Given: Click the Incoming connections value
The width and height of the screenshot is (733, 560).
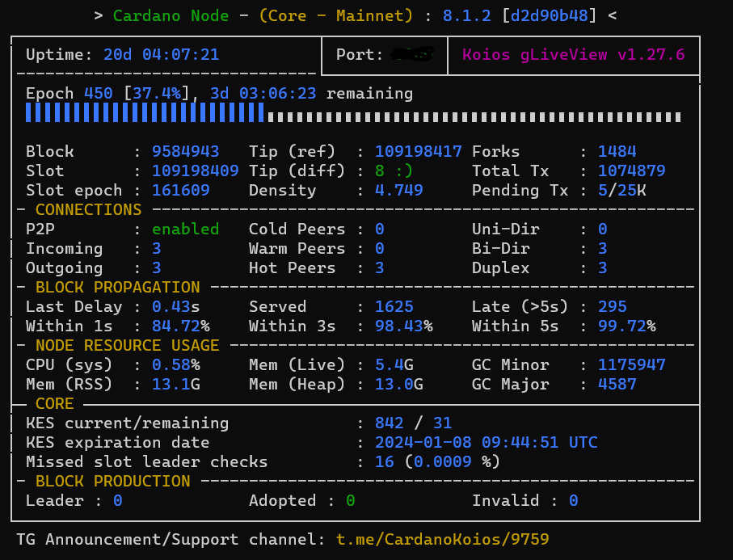Looking at the screenshot, I should click(157, 249).
